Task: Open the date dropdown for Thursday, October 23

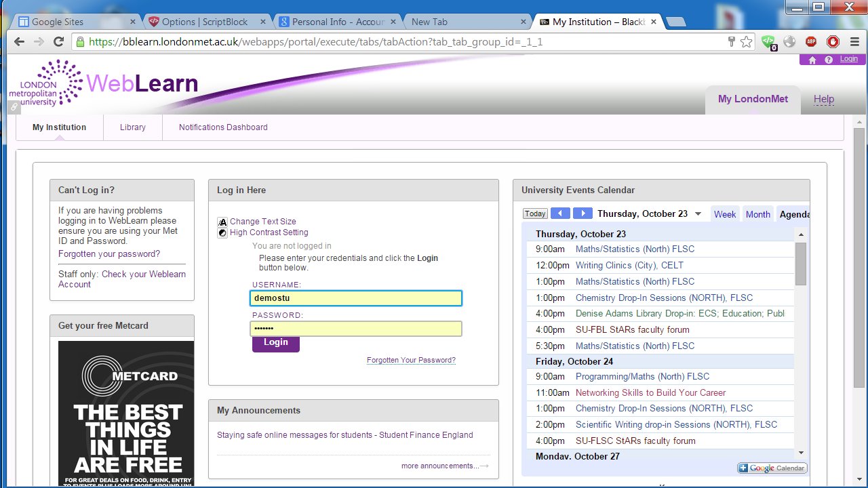Action: 698,213
